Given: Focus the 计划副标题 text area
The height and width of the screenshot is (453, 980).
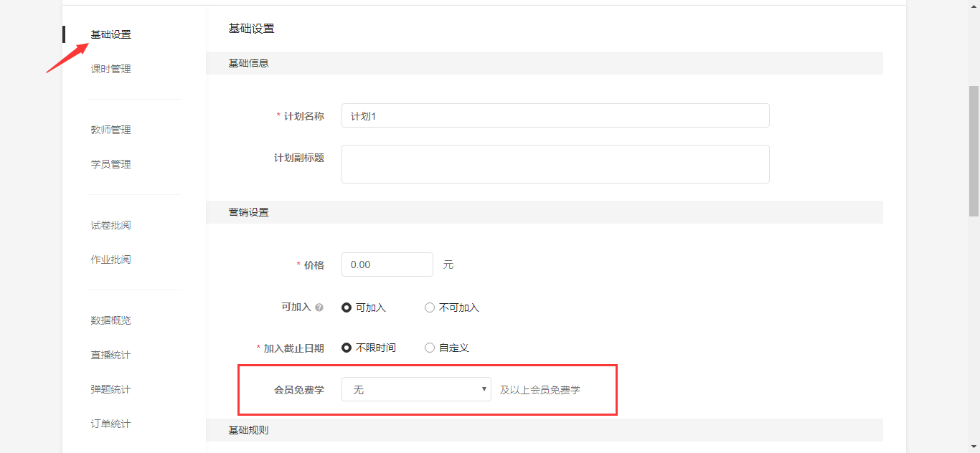Looking at the screenshot, I should [x=555, y=164].
